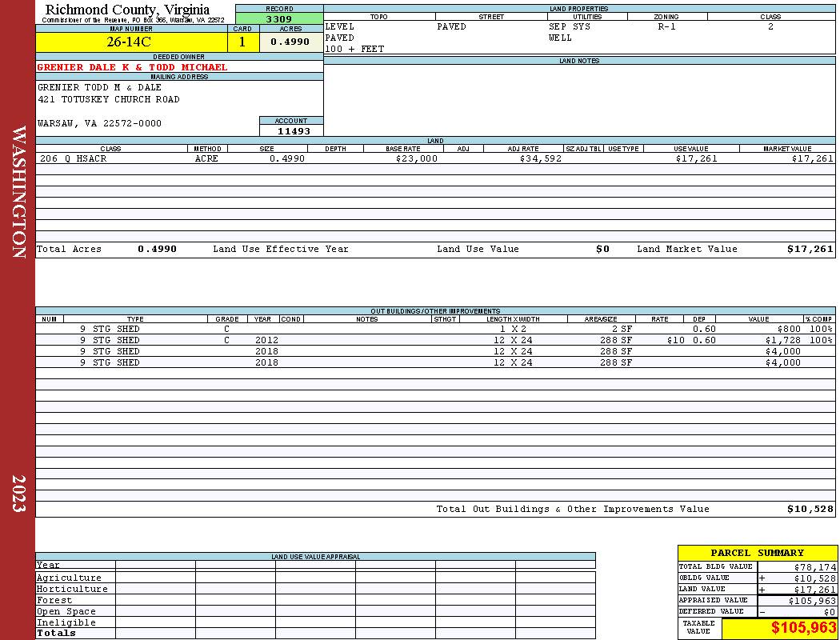The height and width of the screenshot is (640, 840).
Task: Select utilities value WELL
Action: click(560, 38)
